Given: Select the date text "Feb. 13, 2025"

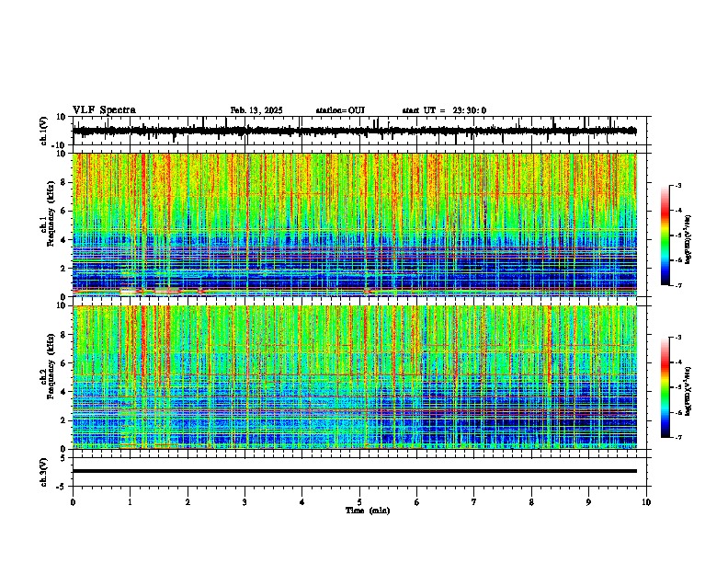Looking at the screenshot, I should tap(256, 110).
